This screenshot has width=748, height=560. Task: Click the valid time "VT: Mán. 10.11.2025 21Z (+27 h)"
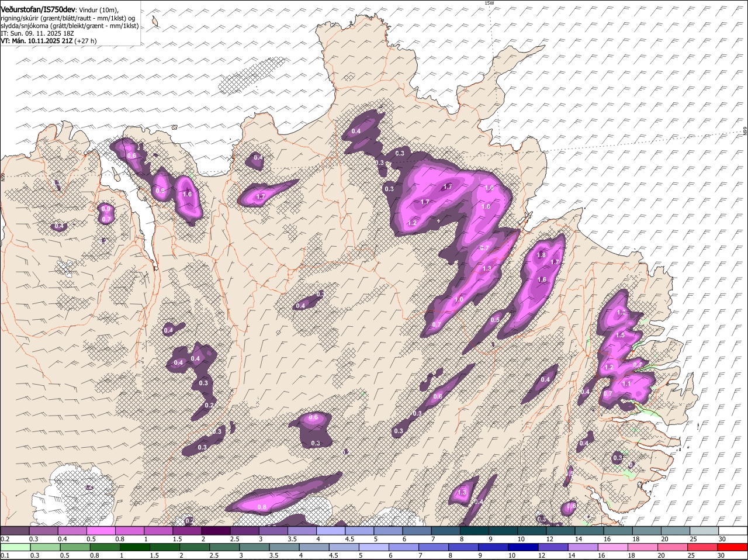click(x=49, y=41)
